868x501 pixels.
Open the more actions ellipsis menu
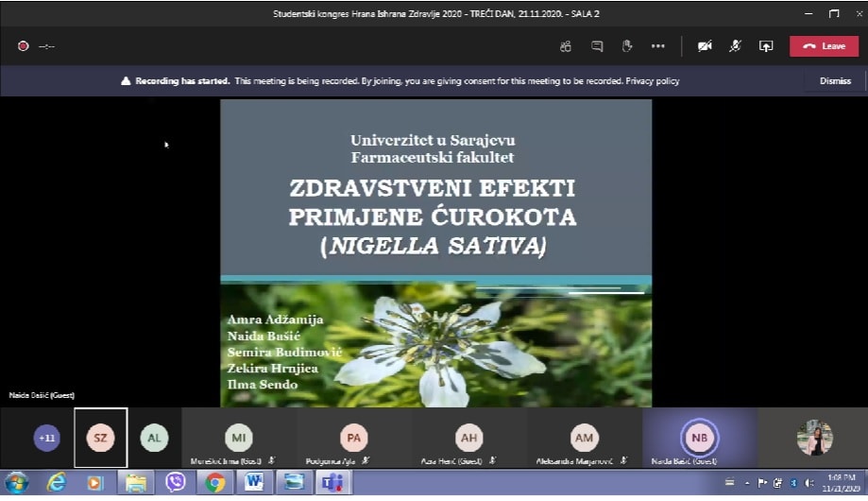pos(658,45)
